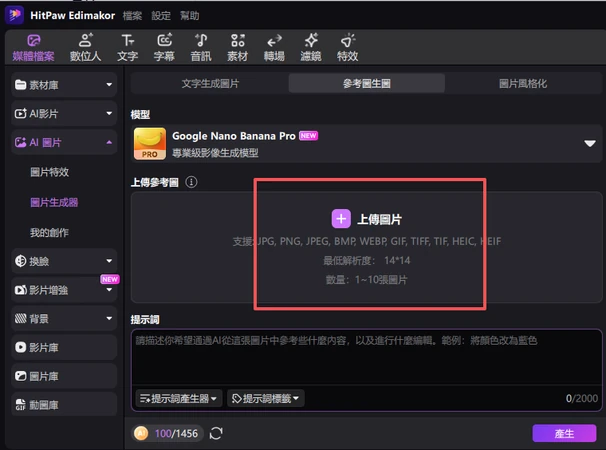Open the 數位人 digital human tool
The width and height of the screenshot is (606, 450).
click(85, 48)
